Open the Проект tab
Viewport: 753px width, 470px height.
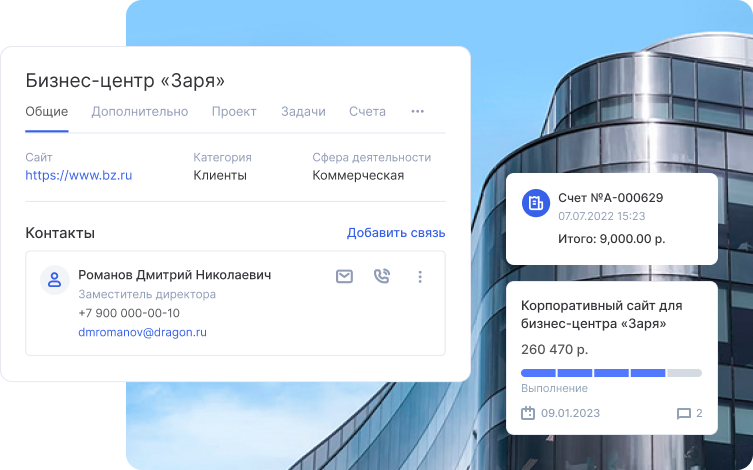coord(234,111)
